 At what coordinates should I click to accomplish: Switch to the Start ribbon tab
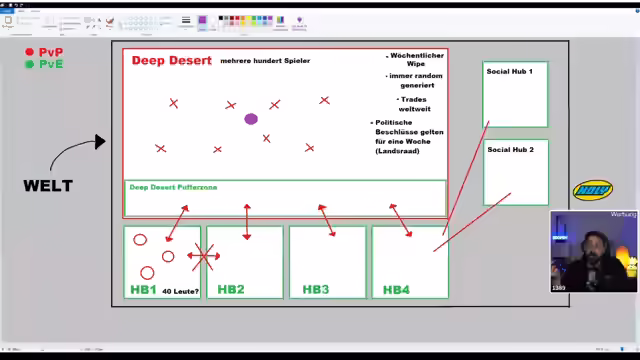[x=21, y=11]
